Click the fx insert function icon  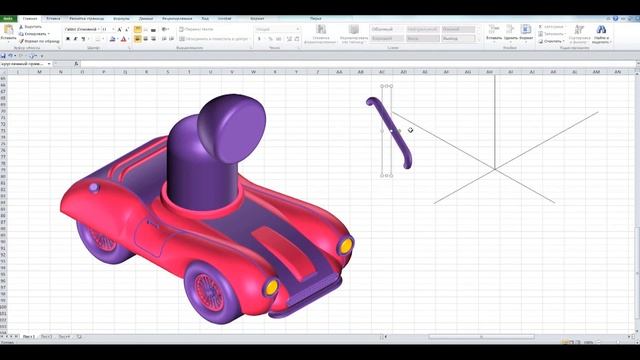tap(76, 64)
